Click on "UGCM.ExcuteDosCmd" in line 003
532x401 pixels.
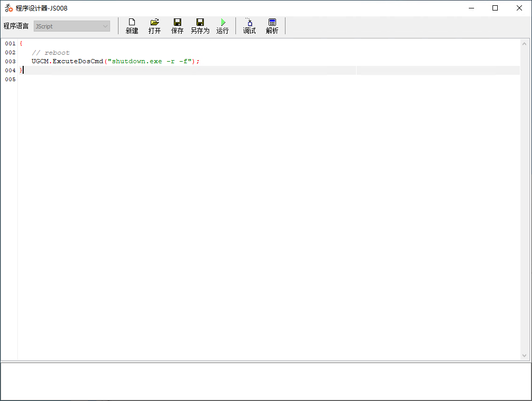tap(67, 61)
